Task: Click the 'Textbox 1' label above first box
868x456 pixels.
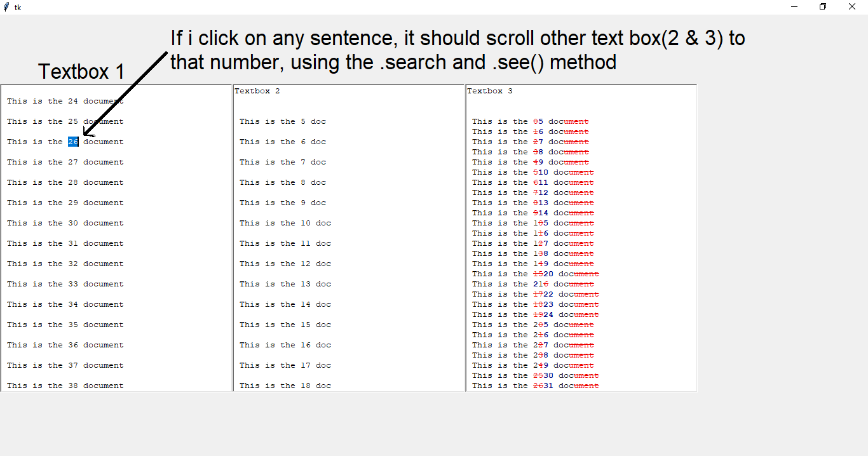Action: click(81, 71)
